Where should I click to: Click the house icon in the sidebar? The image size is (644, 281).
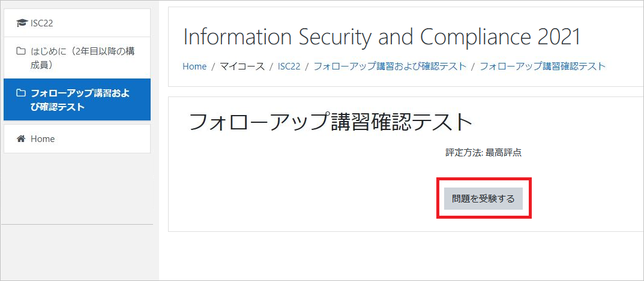[20, 138]
